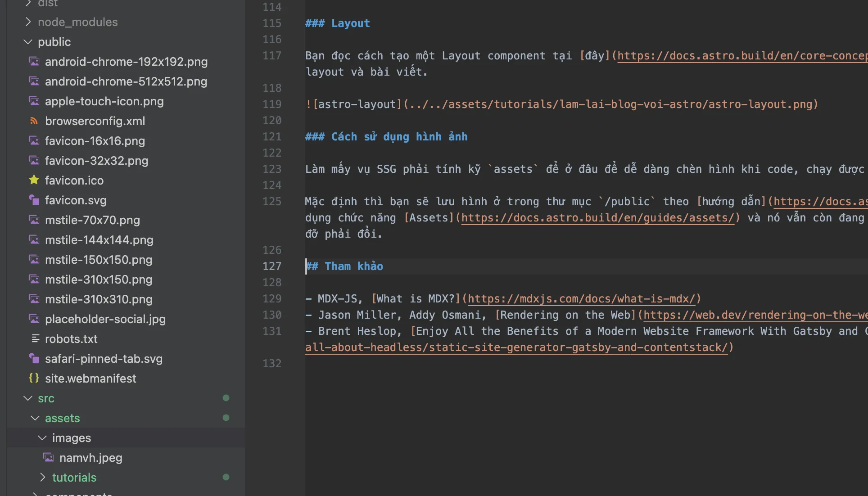Click the modified indicator dot beside assets
Viewport: 868px width, 496px height.
tap(226, 418)
